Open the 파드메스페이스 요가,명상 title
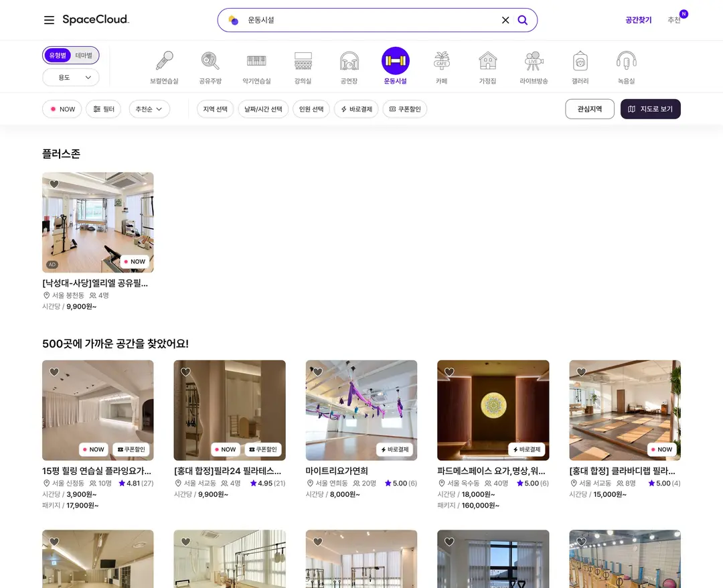723x588 pixels. pyautogui.click(x=491, y=471)
